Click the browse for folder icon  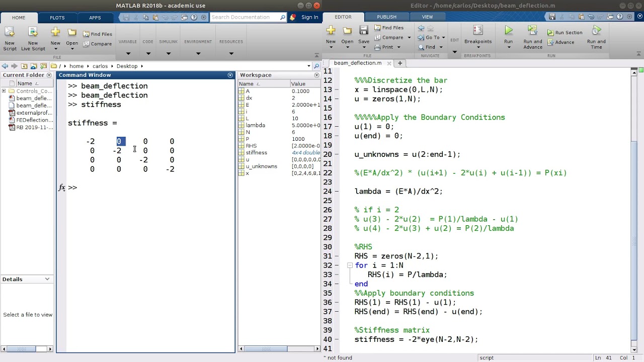click(x=34, y=66)
